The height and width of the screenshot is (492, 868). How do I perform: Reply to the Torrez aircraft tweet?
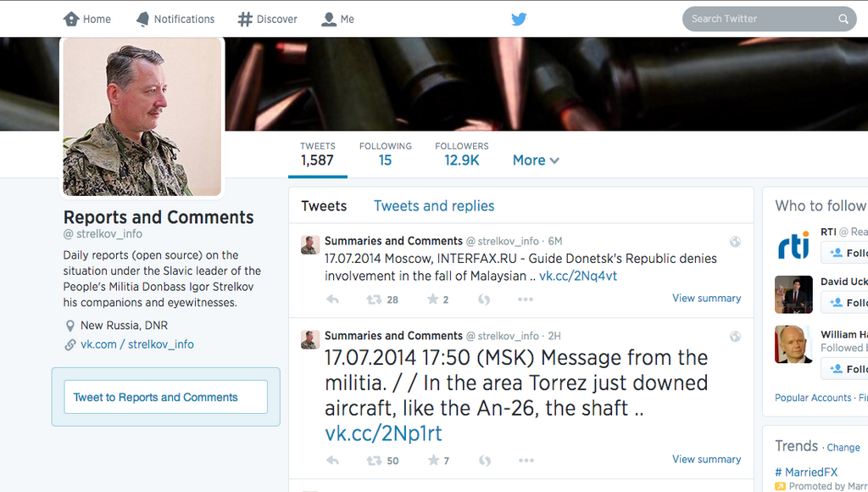point(332,461)
